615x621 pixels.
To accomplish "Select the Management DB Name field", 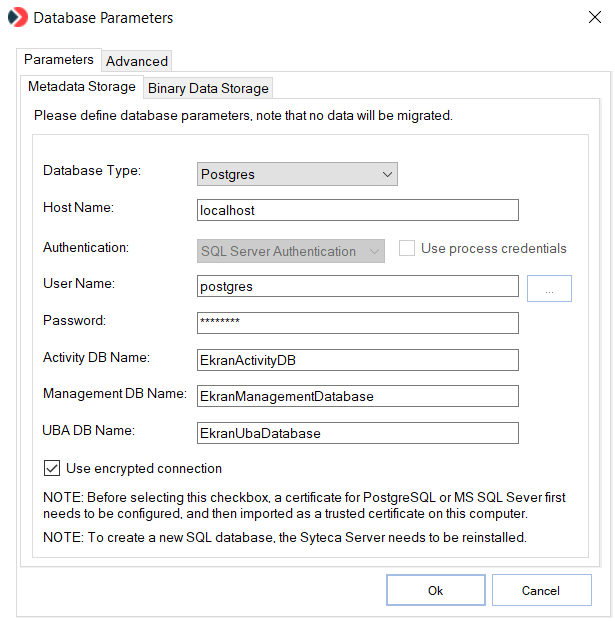I will pyautogui.click(x=358, y=396).
